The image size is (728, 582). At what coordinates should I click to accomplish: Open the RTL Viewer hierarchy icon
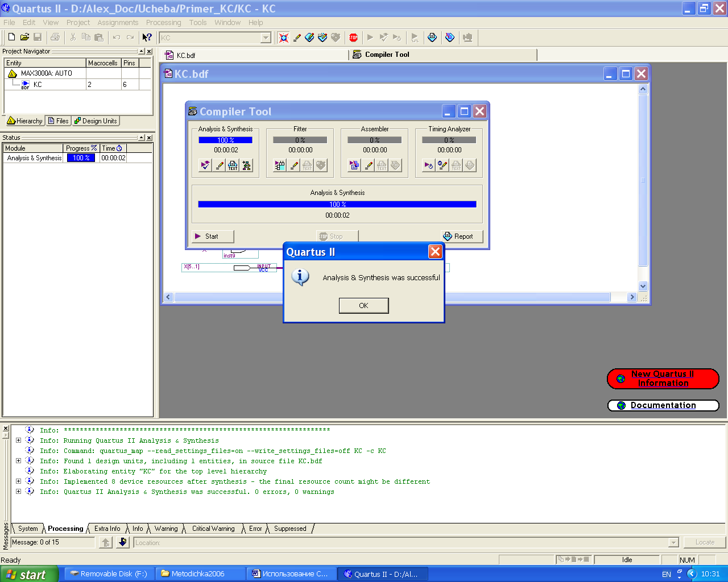(246, 165)
